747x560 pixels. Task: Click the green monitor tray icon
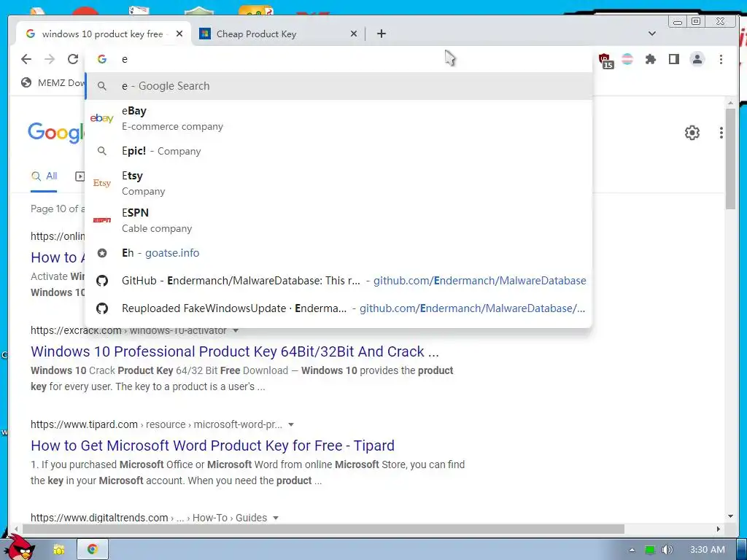coord(650,550)
